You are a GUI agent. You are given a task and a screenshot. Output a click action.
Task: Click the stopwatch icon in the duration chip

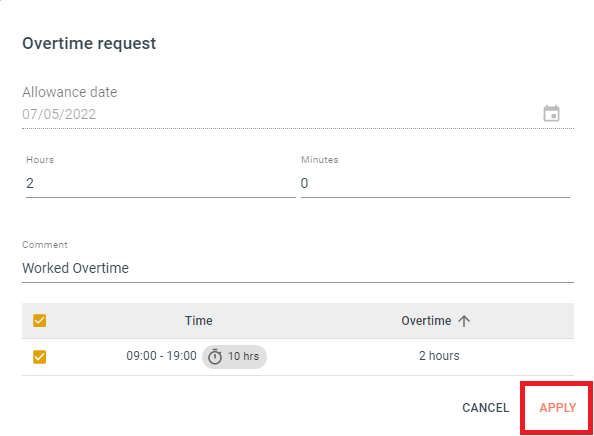click(x=215, y=356)
